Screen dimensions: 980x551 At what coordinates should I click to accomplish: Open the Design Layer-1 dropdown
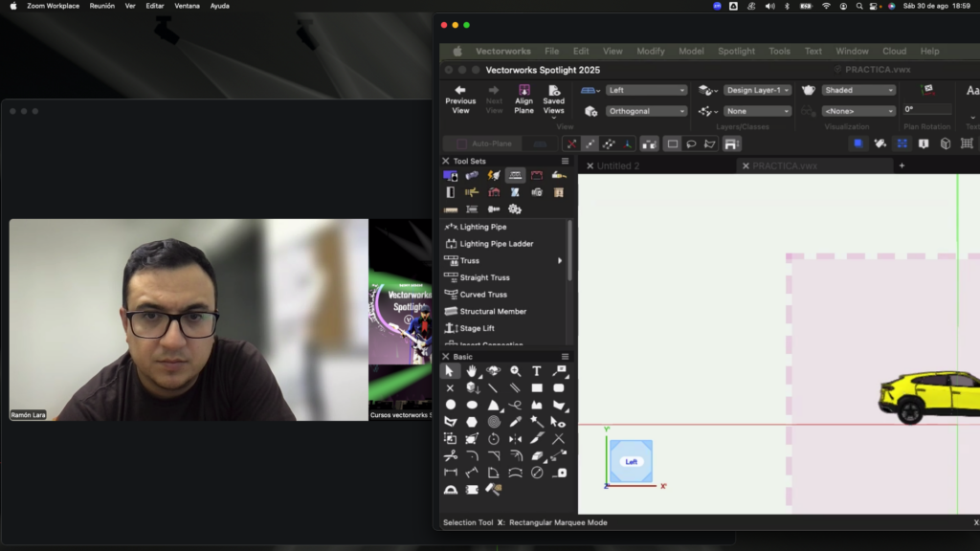[757, 90]
